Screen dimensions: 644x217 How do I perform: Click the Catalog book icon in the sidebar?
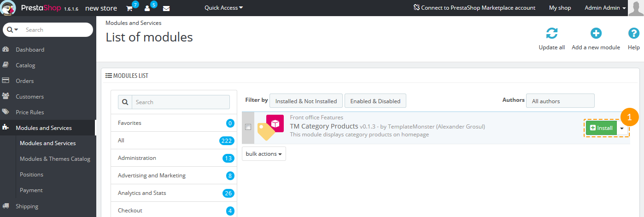pos(6,65)
